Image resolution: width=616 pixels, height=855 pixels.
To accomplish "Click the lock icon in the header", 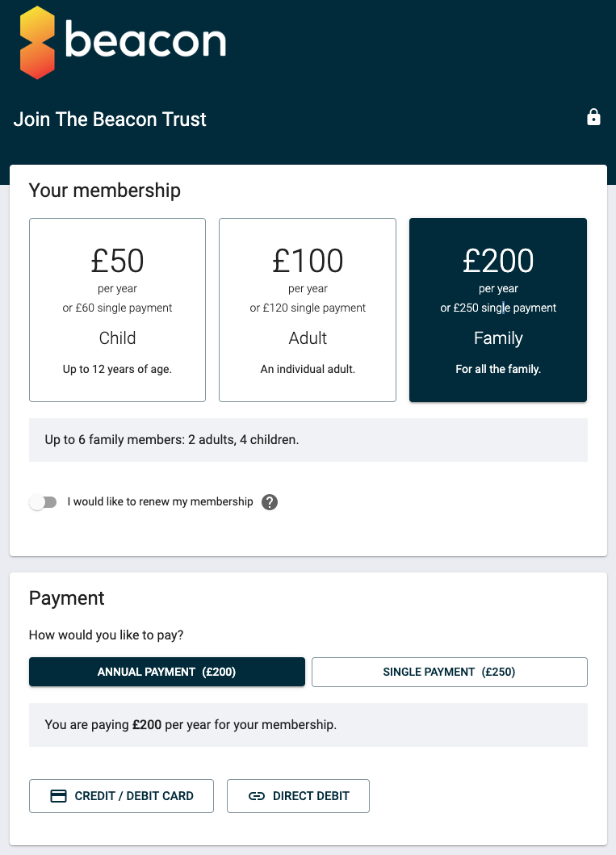I will coord(593,117).
